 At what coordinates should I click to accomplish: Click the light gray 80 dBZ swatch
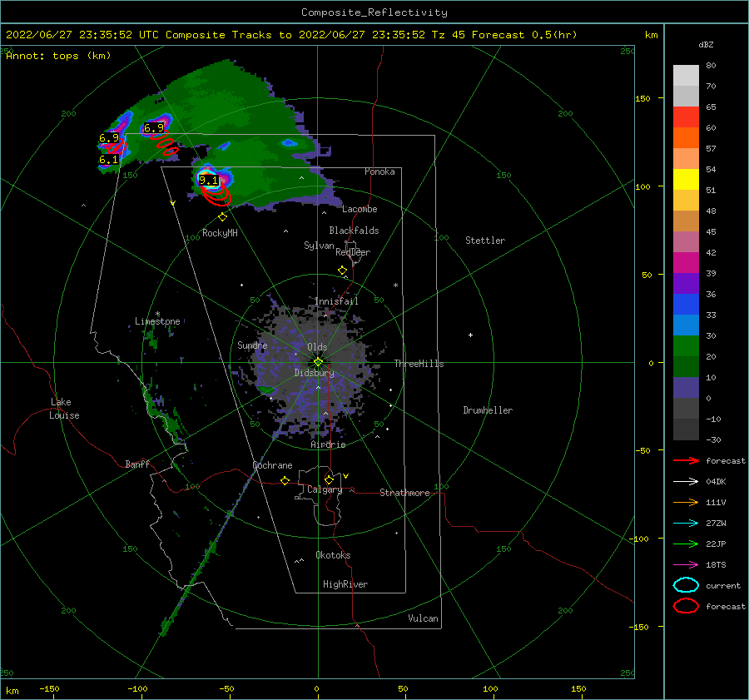pyautogui.click(x=686, y=75)
